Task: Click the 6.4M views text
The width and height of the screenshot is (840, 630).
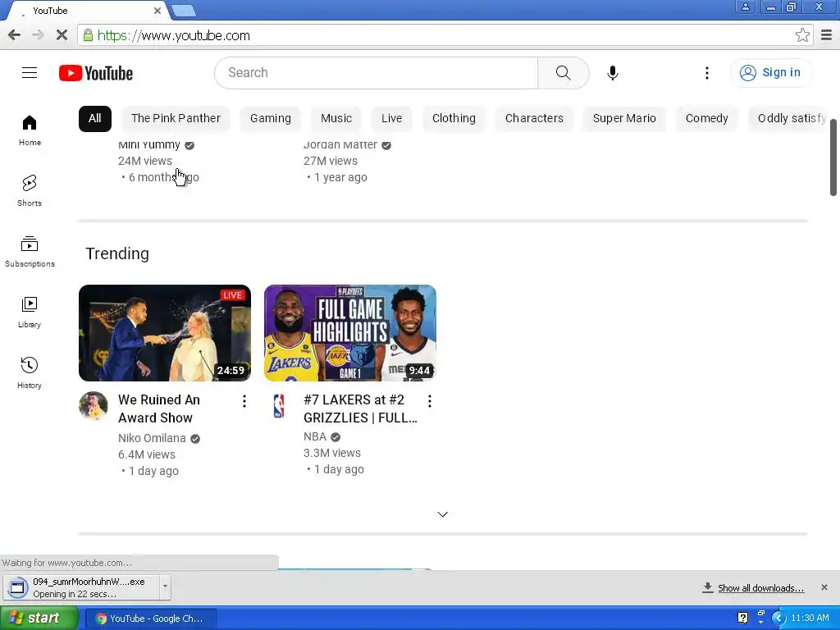Action: pyautogui.click(x=146, y=454)
